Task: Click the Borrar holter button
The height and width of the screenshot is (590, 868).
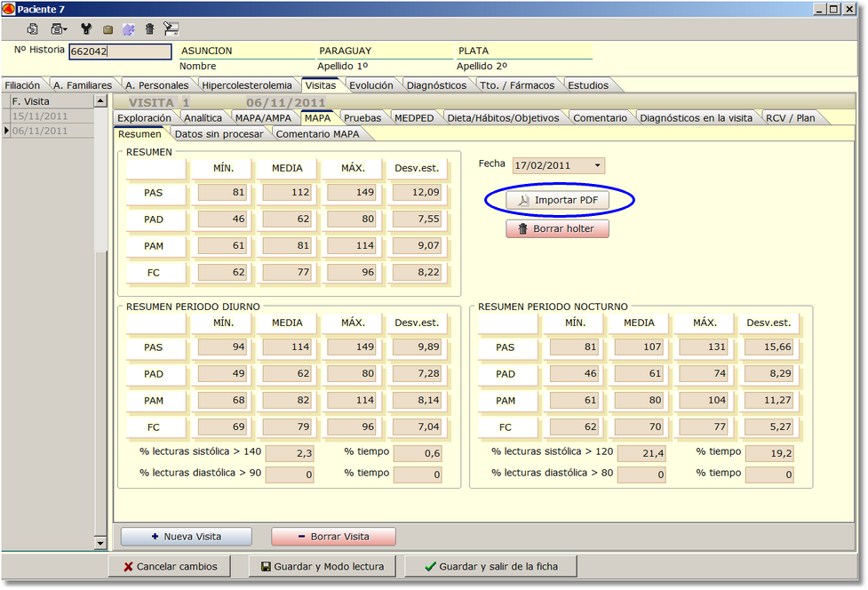Action: [x=557, y=228]
